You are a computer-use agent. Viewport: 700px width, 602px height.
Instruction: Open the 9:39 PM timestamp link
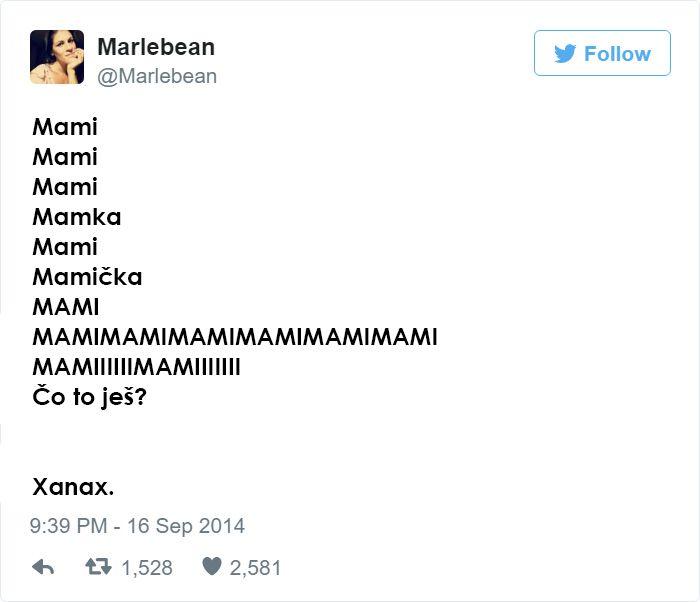point(137,525)
